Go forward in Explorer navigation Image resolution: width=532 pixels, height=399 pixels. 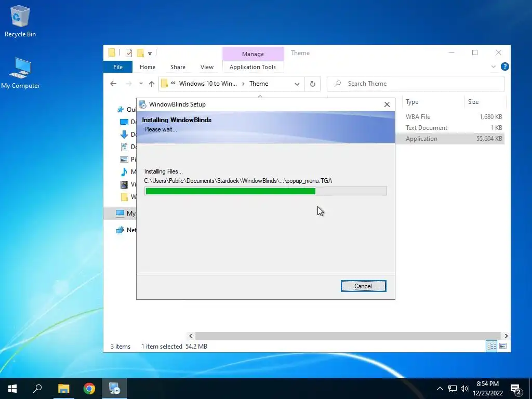(128, 84)
